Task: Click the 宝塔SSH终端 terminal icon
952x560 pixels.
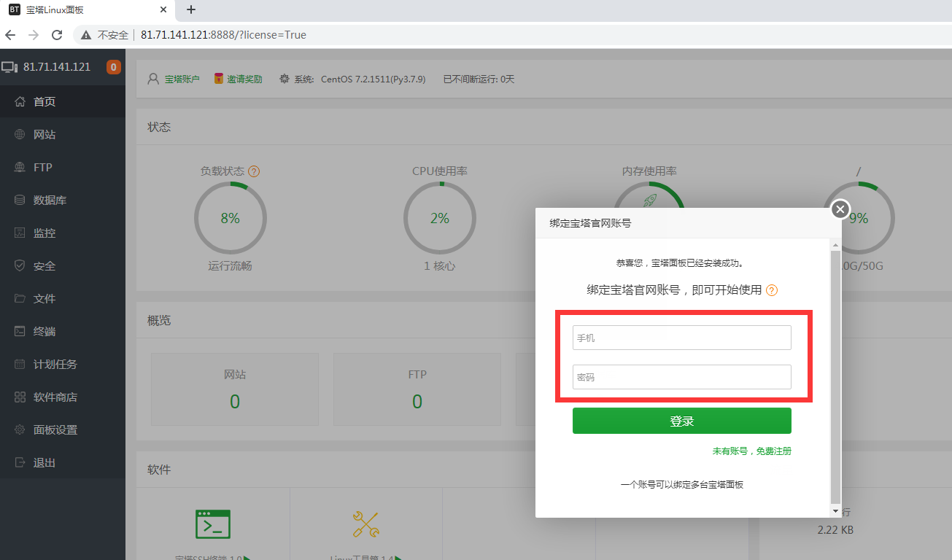Action: [x=213, y=524]
